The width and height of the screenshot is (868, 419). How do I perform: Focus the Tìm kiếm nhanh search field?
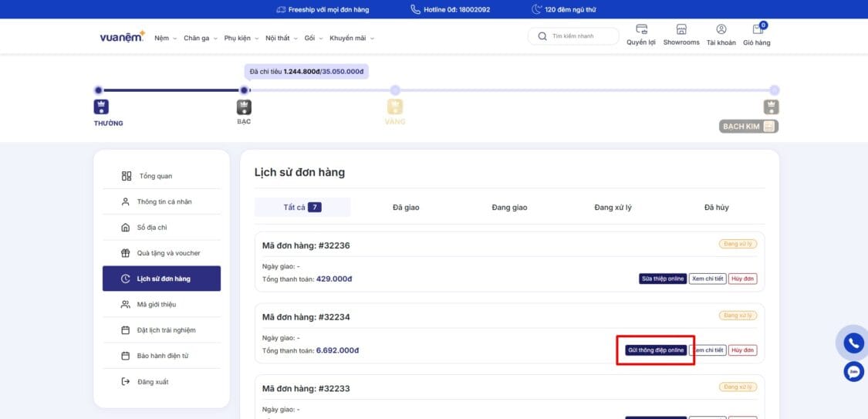[573, 36]
